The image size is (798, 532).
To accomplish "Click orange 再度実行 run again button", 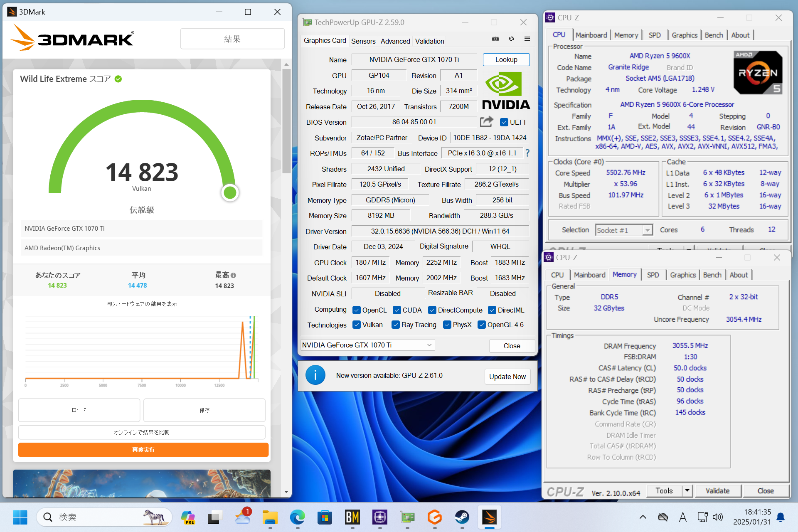I will tap(143, 450).
